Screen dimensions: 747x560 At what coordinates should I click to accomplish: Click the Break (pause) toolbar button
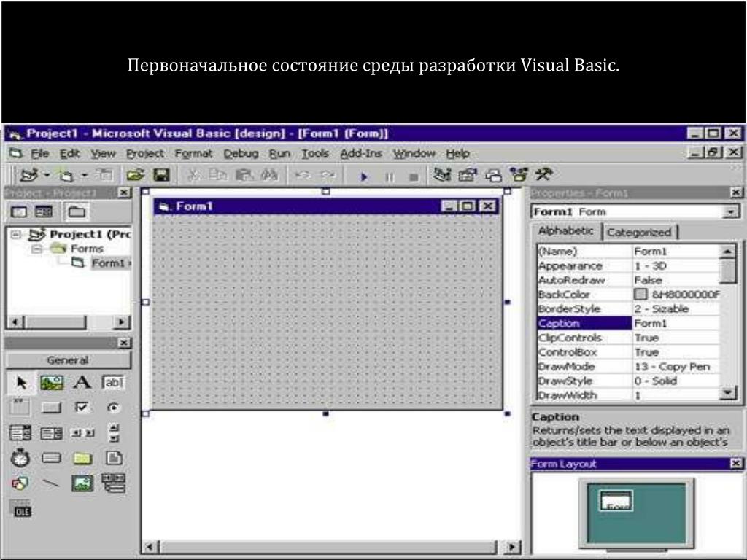[390, 176]
